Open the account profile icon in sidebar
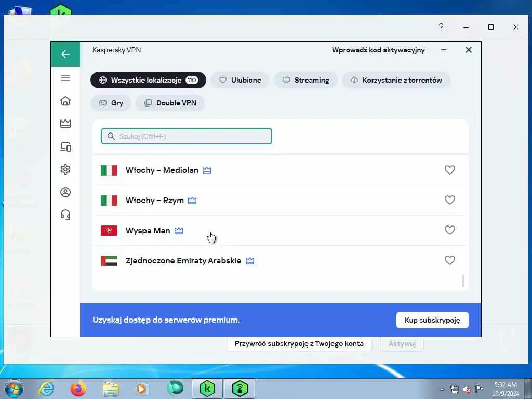Screen dimensions: 532x399 coord(65,192)
